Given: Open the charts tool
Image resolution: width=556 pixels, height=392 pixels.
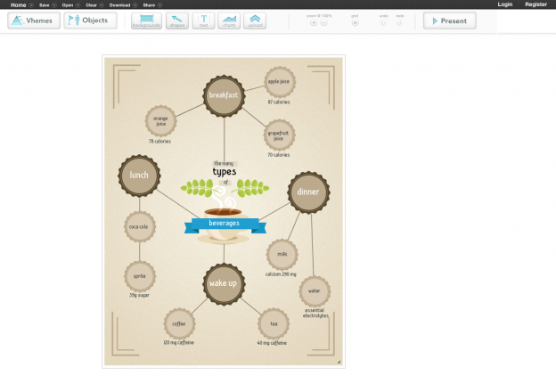Looking at the screenshot, I should 229,20.
